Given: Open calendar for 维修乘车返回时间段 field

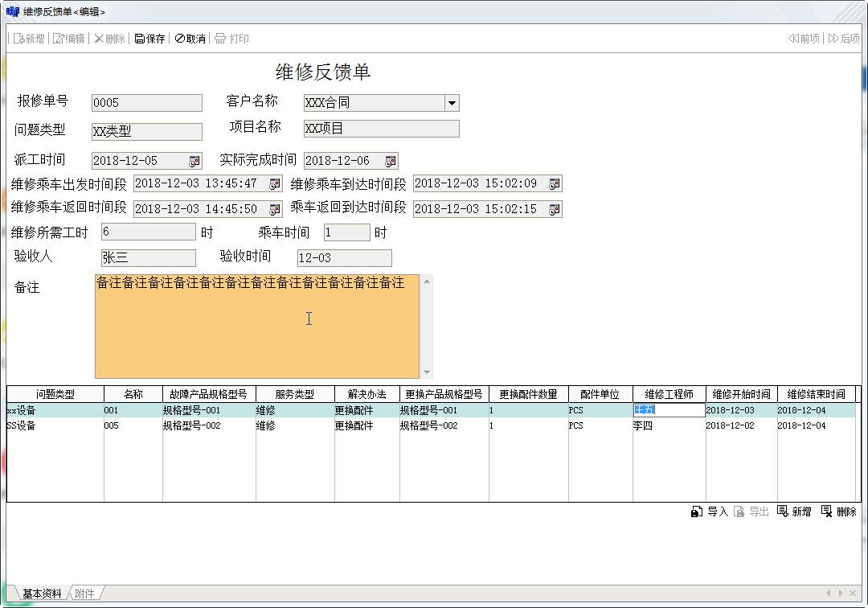Looking at the screenshot, I should coord(274,209).
